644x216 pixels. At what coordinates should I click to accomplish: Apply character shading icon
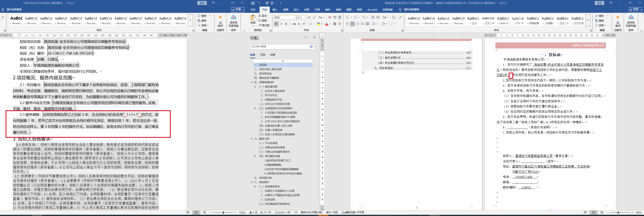click(335, 24)
